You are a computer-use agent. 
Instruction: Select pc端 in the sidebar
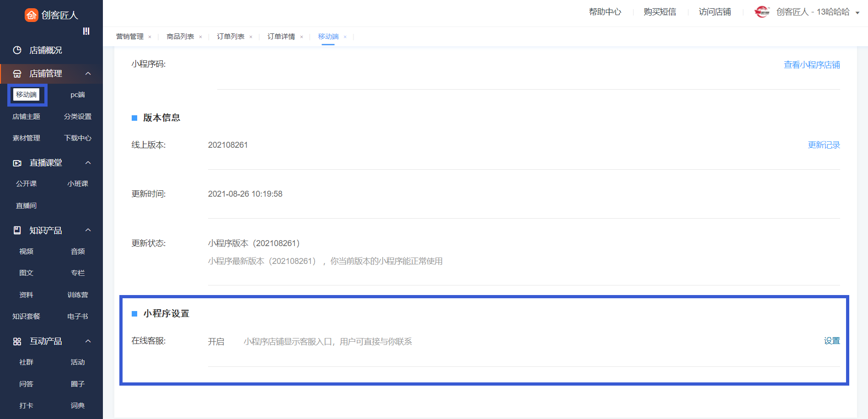pyautogui.click(x=78, y=95)
